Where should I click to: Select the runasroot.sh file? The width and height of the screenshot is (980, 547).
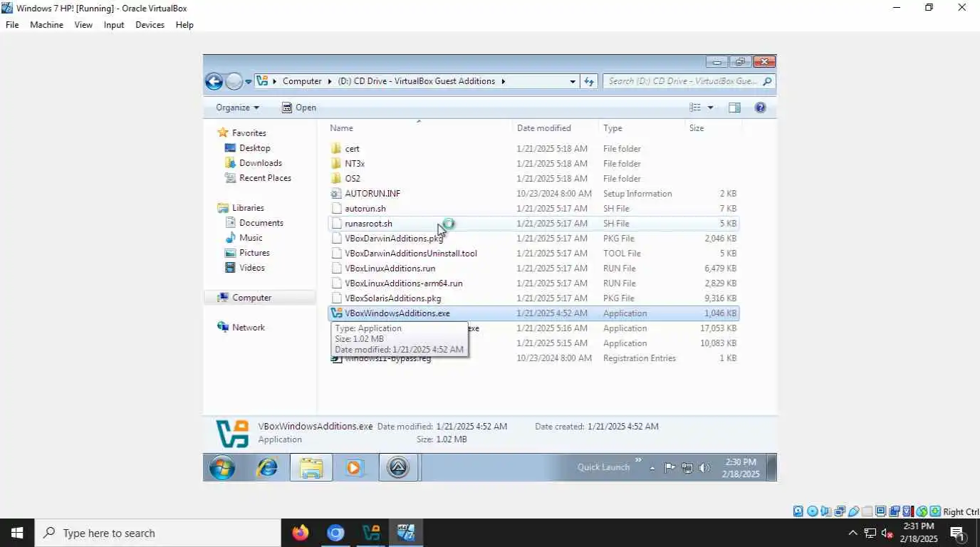pos(533,224)
